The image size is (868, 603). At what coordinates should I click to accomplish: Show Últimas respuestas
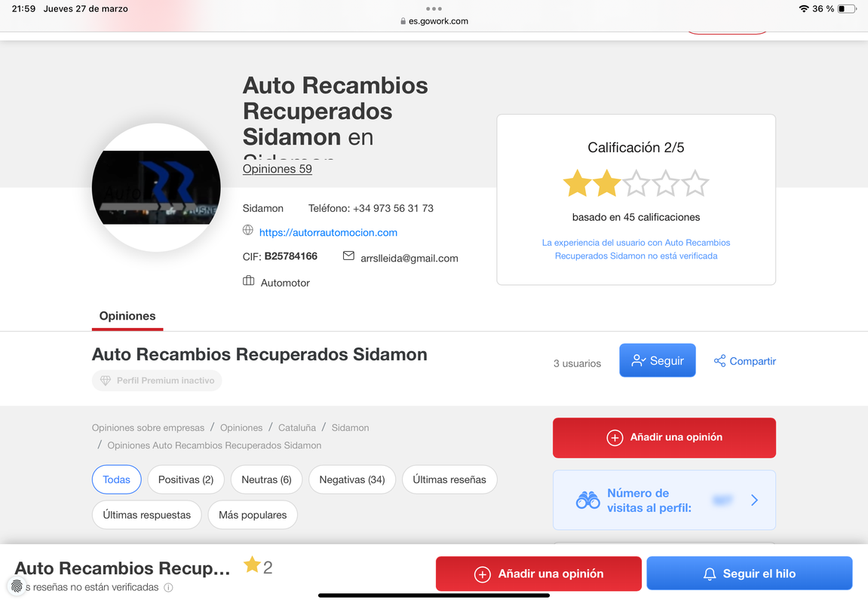(x=147, y=515)
